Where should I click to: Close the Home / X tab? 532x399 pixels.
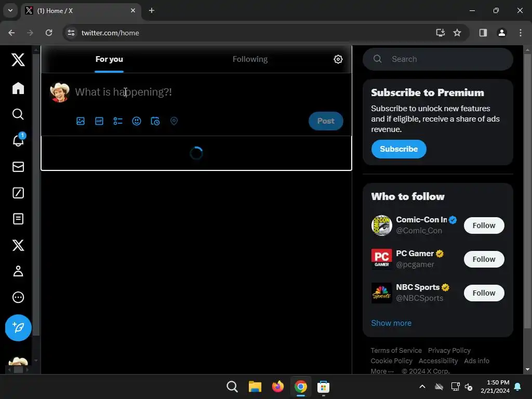(133, 10)
